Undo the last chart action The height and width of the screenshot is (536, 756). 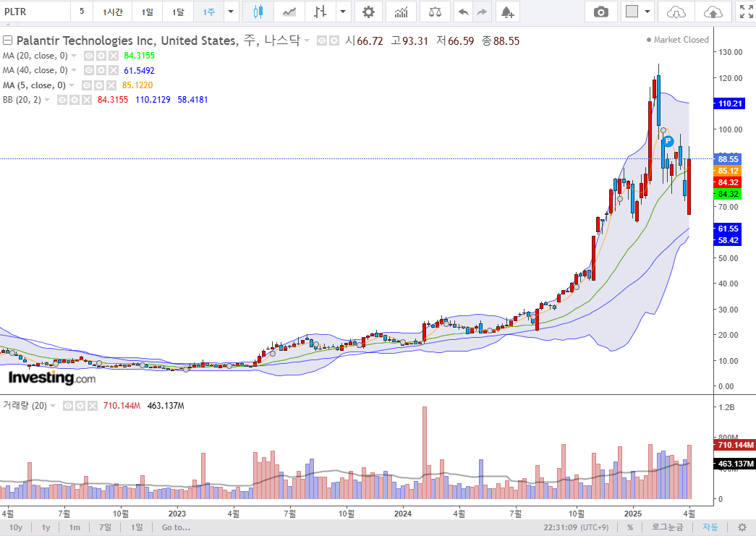(463, 12)
